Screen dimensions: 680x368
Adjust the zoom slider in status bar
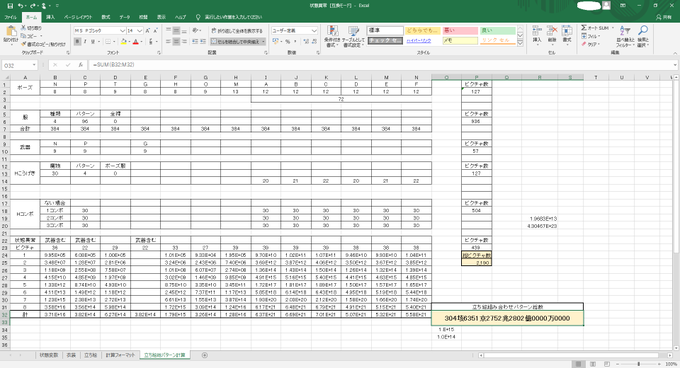coord(639,364)
